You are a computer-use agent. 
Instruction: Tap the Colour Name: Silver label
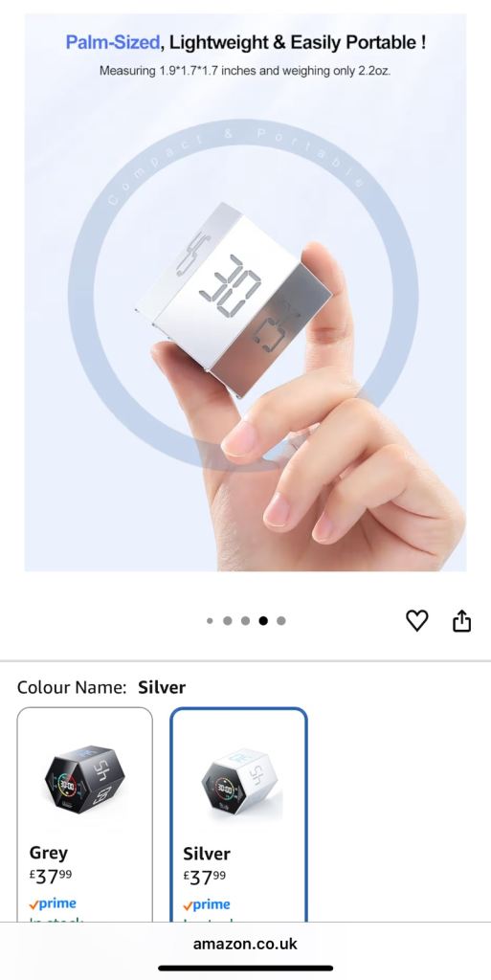coord(101,687)
